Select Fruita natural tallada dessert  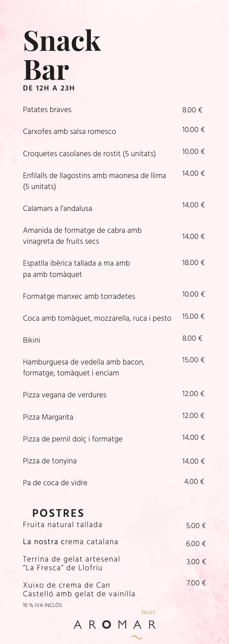[62, 525]
